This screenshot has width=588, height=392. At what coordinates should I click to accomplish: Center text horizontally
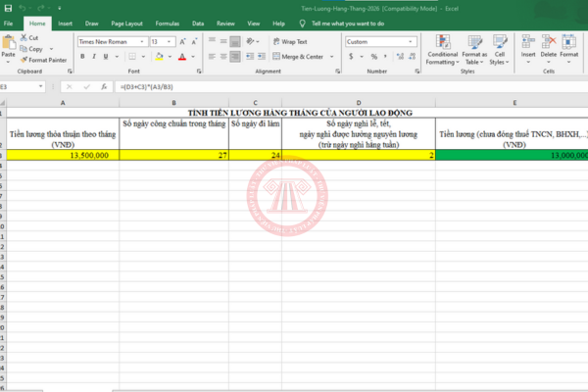click(x=223, y=57)
